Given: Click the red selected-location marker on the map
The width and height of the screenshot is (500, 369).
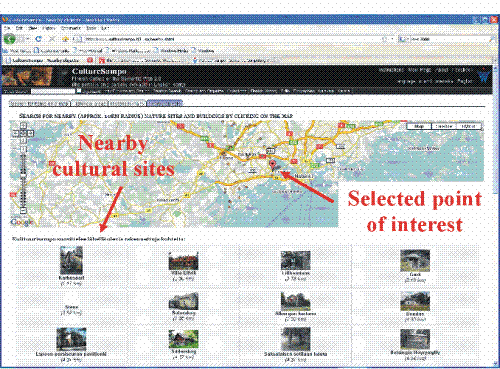Looking at the screenshot, I should tap(273, 165).
